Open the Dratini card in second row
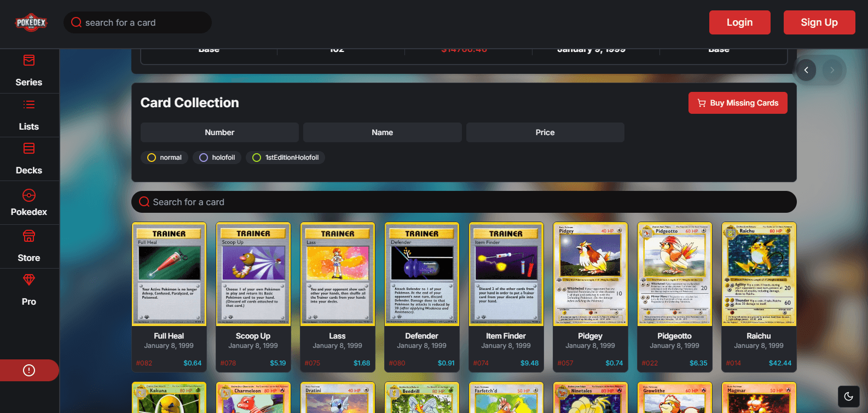The image size is (868, 413). 338,398
